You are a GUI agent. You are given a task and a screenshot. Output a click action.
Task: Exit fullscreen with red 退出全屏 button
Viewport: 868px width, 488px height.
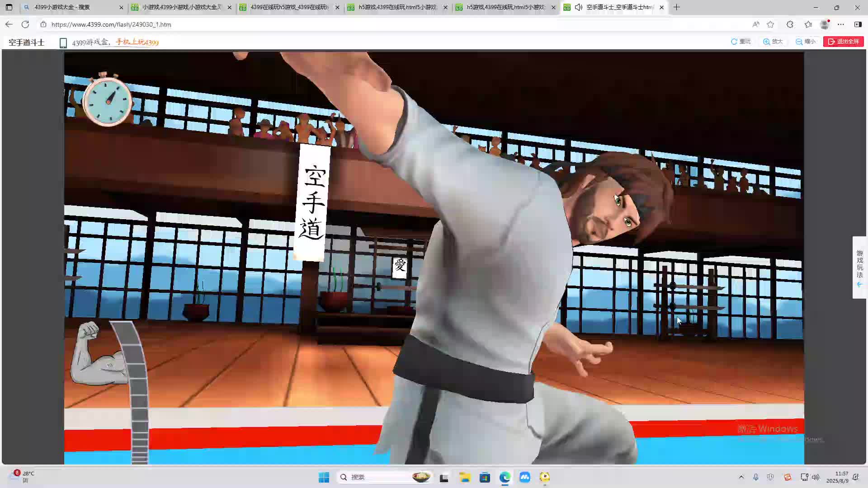pos(843,42)
